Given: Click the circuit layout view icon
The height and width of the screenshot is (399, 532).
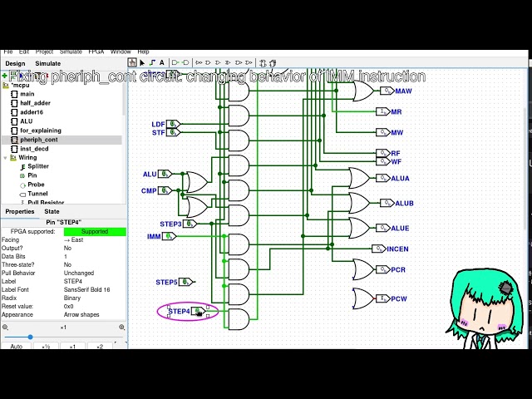Looking at the screenshot, I should (x=263, y=63).
